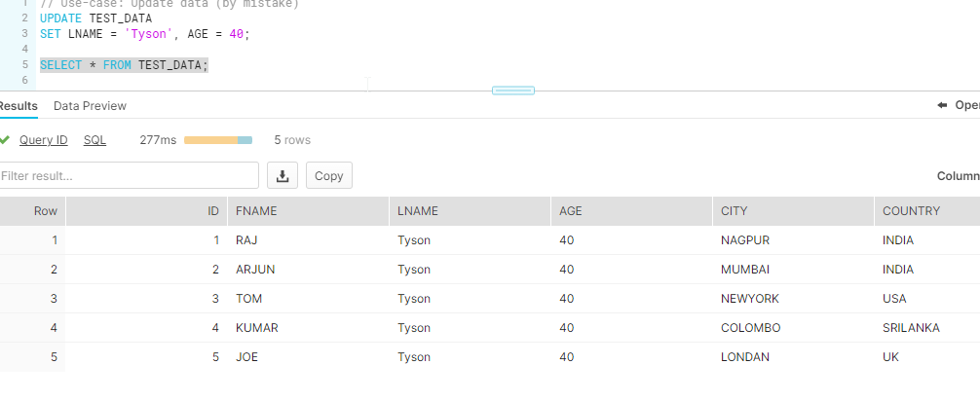Screen dimensions: 980x401
Task: Click age 40 in the TOM row
Action: (566, 299)
